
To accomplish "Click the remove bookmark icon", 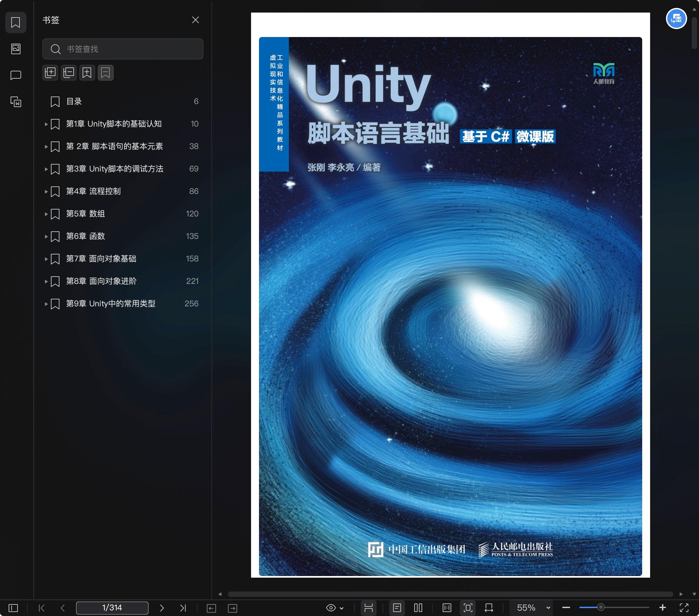I will tap(106, 72).
